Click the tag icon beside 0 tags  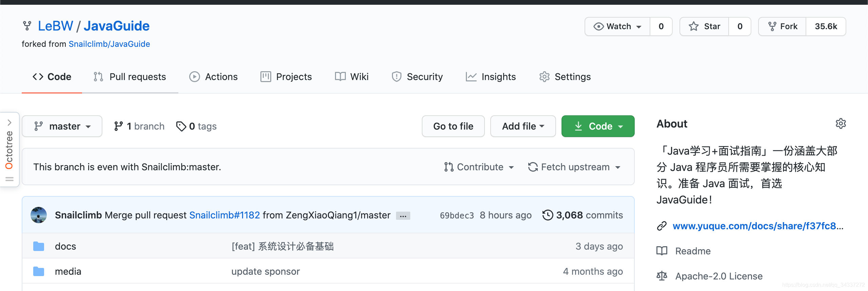pos(181,126)
